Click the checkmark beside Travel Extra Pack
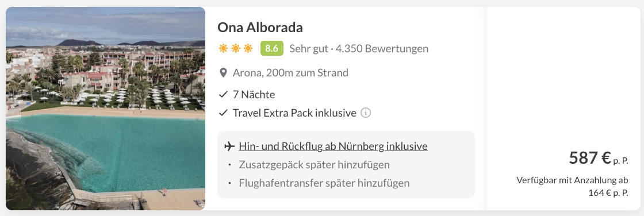Image resolution: width=644 pixels, height=216 pixels. pyautogui.click(x=223, y=113)
